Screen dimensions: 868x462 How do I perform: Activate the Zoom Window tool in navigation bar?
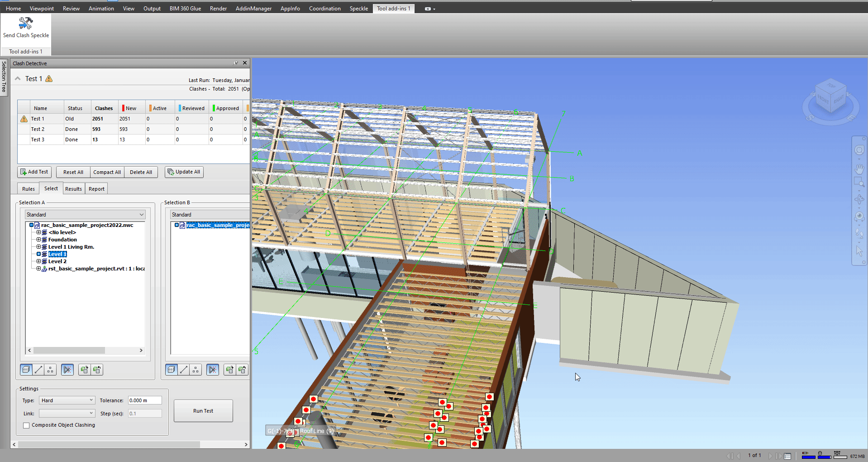tap(858, 183)
